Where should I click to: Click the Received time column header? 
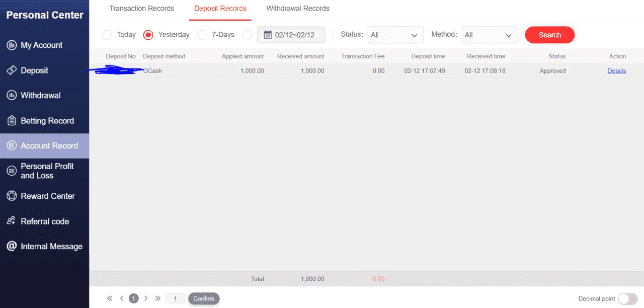click(x=486, y=56)
